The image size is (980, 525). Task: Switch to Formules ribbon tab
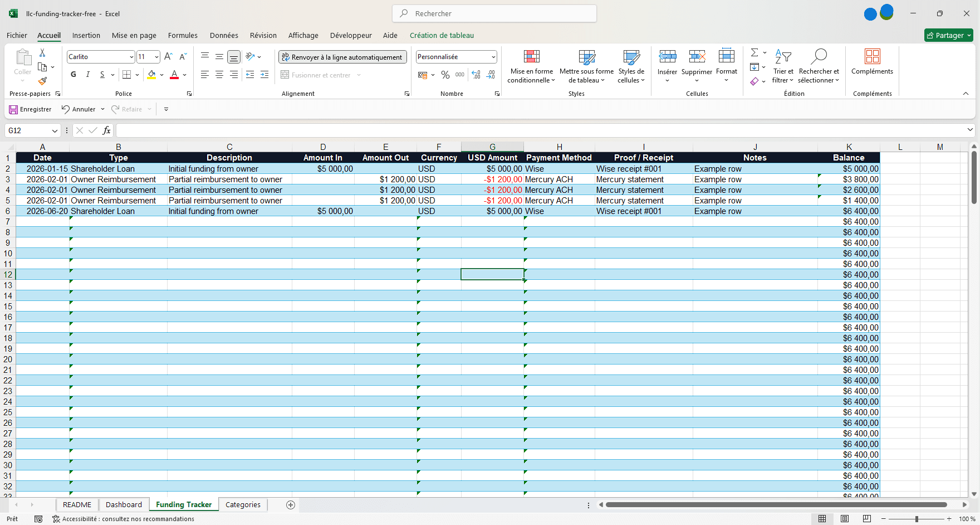pyautogui.click(x=183, y=35)
